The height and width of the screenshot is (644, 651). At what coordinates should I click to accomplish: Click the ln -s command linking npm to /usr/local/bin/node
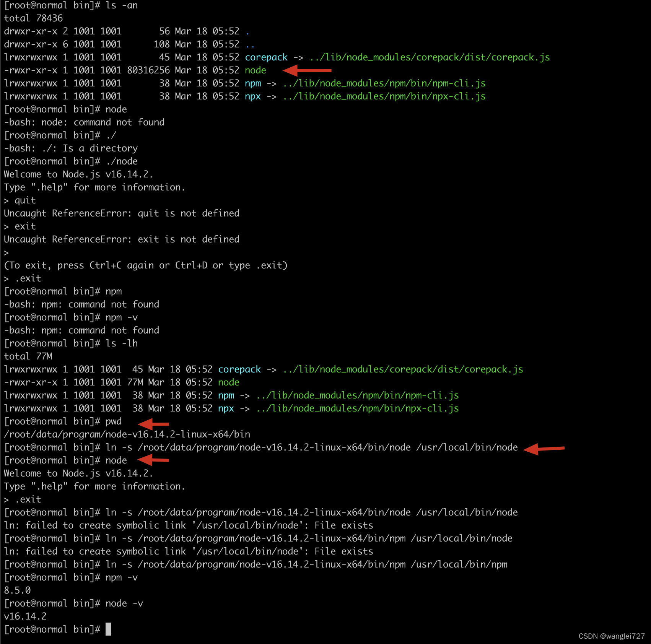click(309, 538)
